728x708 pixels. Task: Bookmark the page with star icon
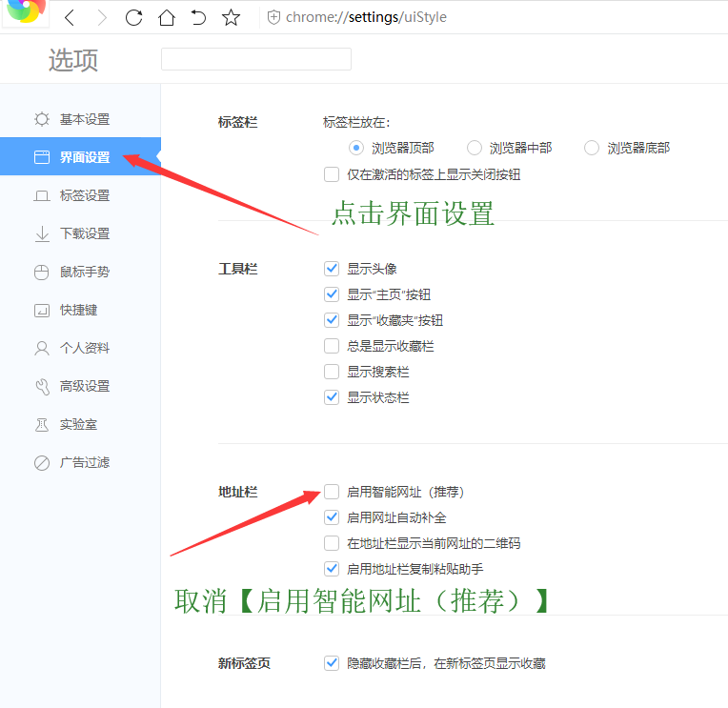coord(231,17)
